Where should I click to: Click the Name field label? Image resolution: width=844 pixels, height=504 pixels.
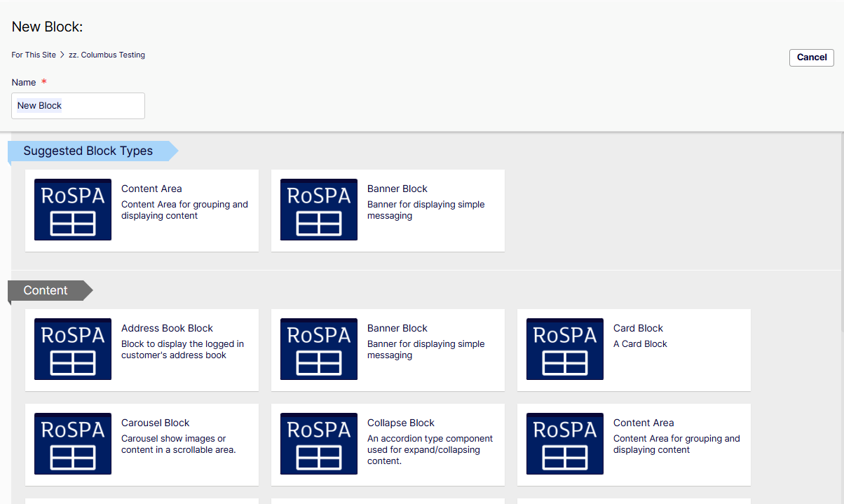click(24, 82)
